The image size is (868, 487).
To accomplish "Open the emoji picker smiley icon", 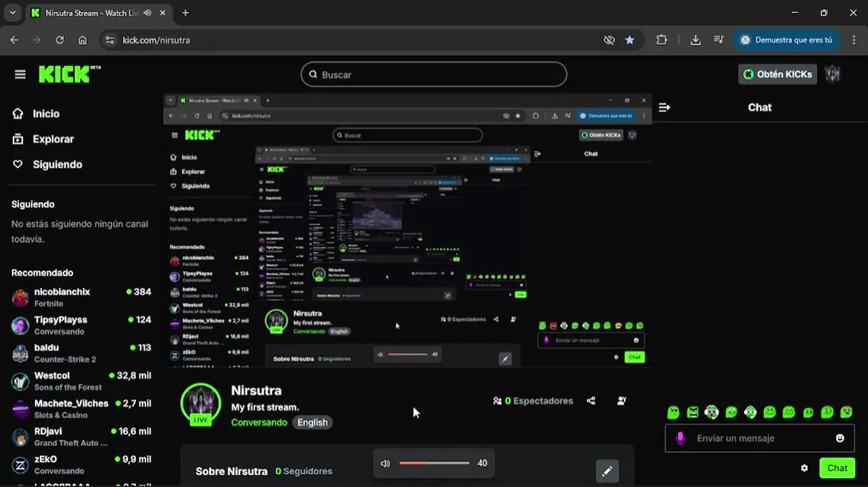I will click(x=840, y=438).
